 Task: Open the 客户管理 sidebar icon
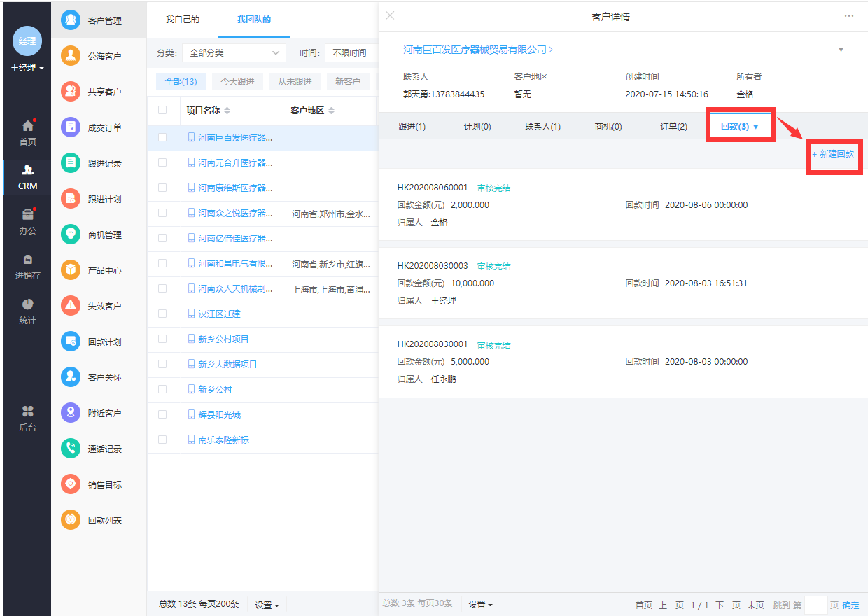[70, 20]
